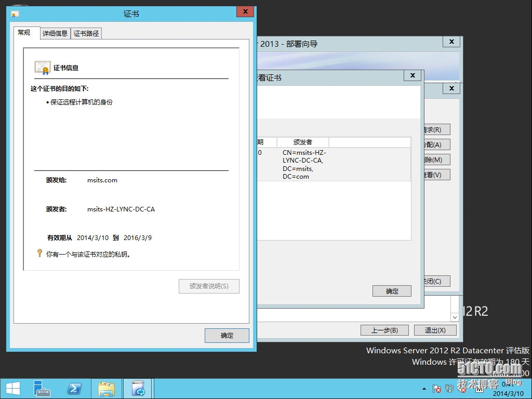Launch Server Manager from taskbar

(42, 389)
